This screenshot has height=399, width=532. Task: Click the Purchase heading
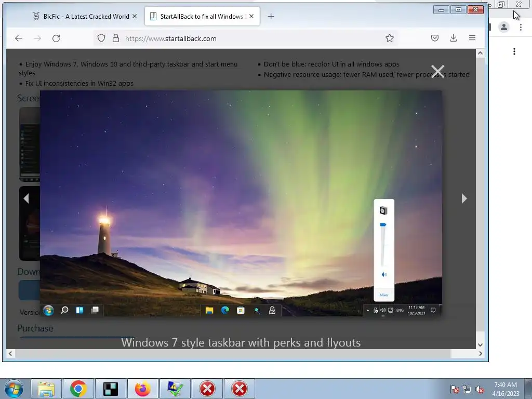35,328
